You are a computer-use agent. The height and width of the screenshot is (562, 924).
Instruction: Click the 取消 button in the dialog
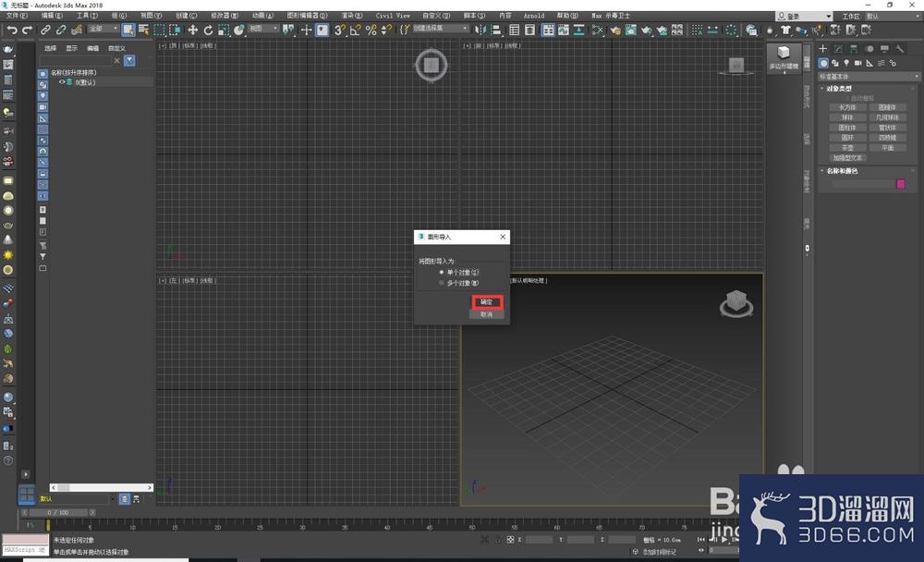487,314
